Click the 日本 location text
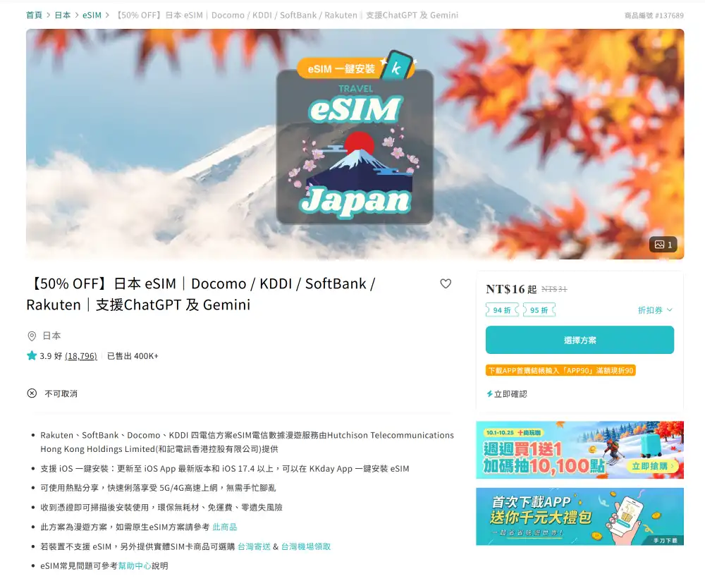705x588 pixels. (x=51, y=336)
